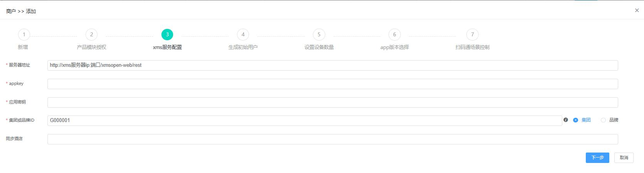This screenshot has height=173, width=644.
Task: Click the info icon beside 集团或品牌ID field
Action: tap(566, 120)
